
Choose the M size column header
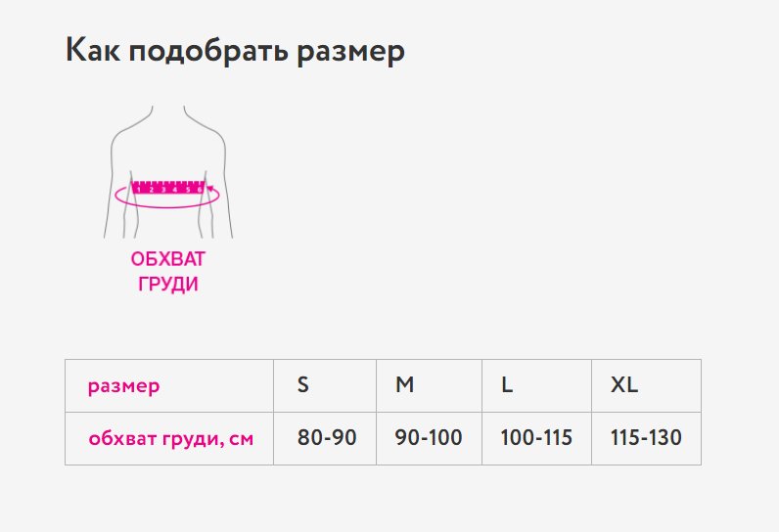[405, 385]
